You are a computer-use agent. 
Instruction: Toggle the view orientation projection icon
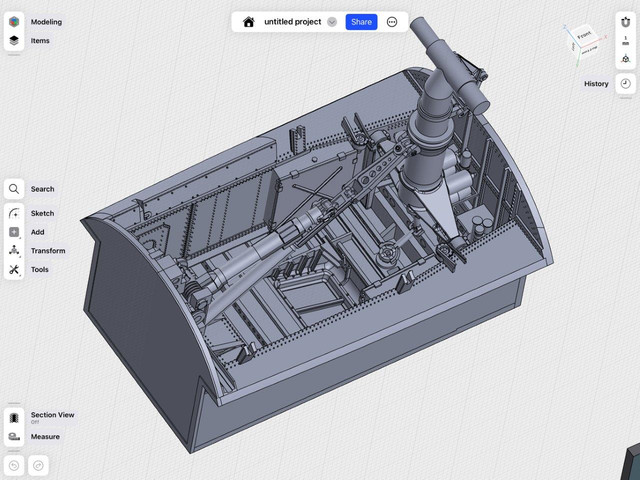coord(625,59)
